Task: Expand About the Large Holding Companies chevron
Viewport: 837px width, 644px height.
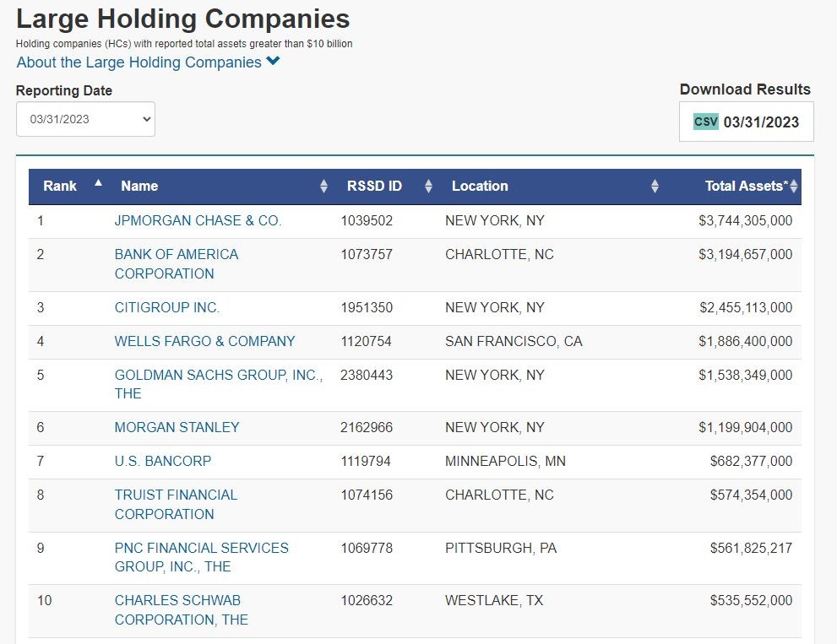Action: point(273,62)
